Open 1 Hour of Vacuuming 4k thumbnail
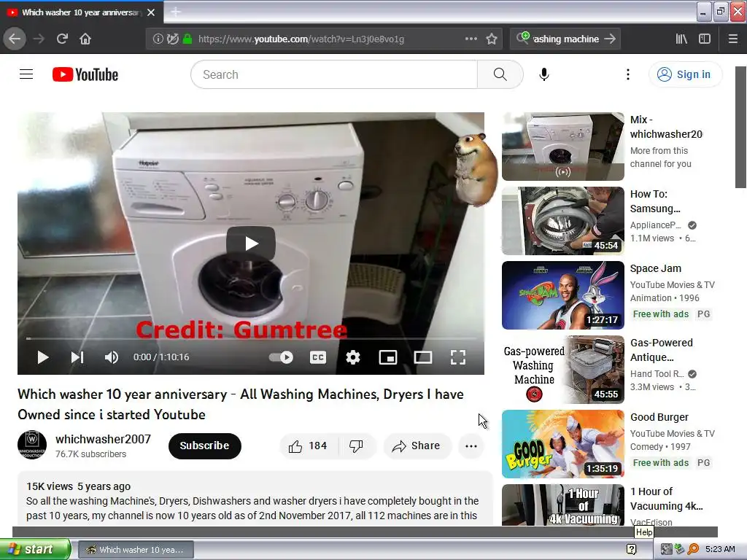This screenshot has height=560, width=747. pos(562,505)
